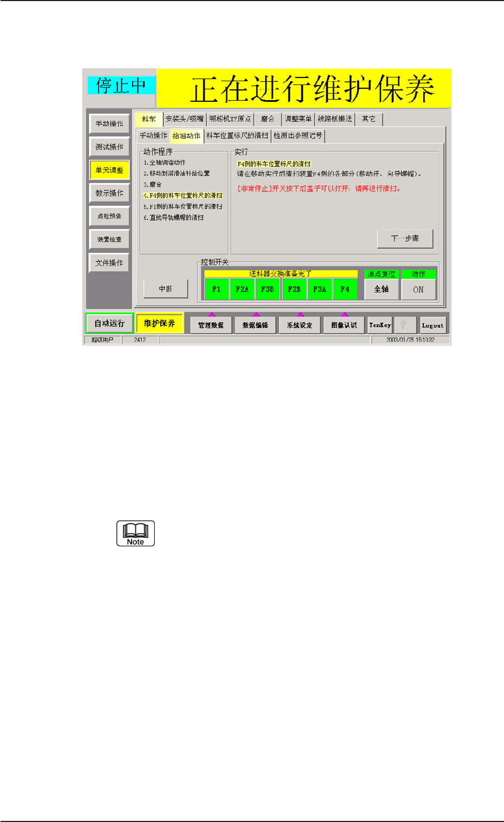Screen dimensions: 504x822
Task: Click the red 非常停止 warning text
Action: pyautogui.click(x=319, y=189)
